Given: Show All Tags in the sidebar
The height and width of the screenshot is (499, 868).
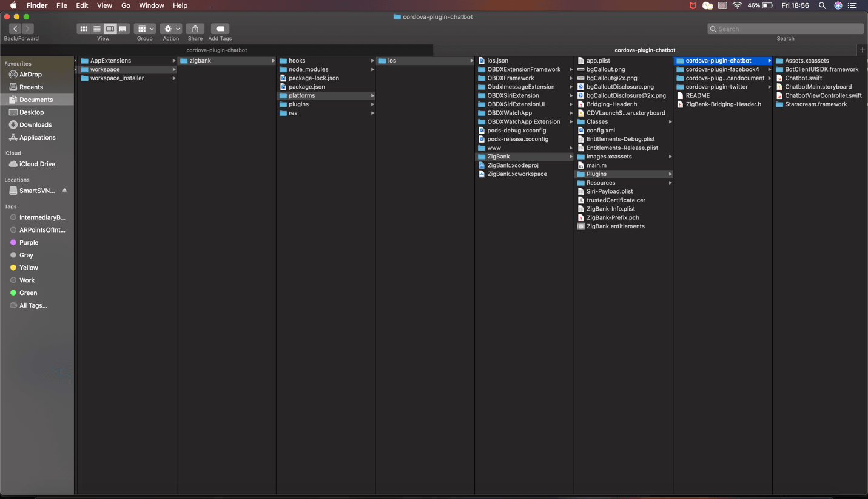Looking at the screenshot, I should point(33,306).
